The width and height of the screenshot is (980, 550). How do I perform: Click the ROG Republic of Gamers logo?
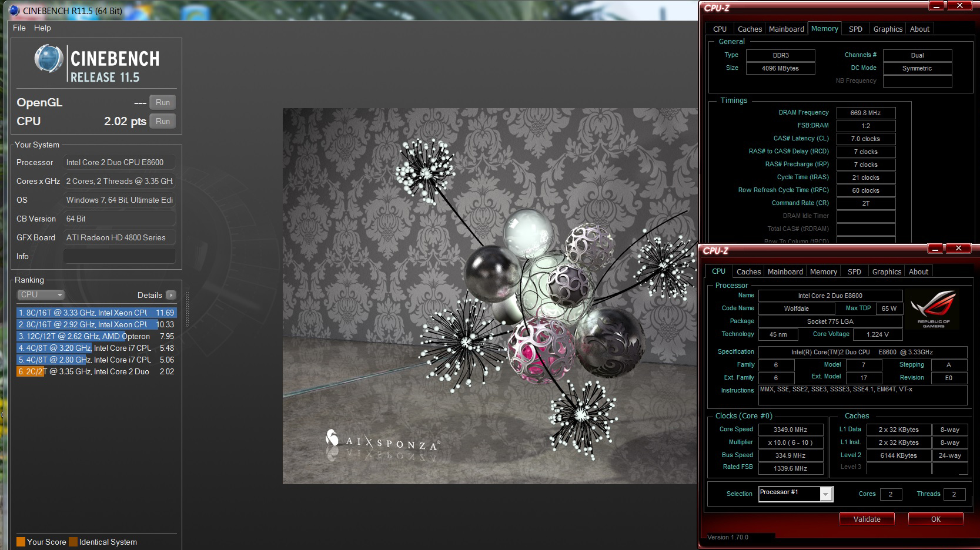(x=934, y=308)
